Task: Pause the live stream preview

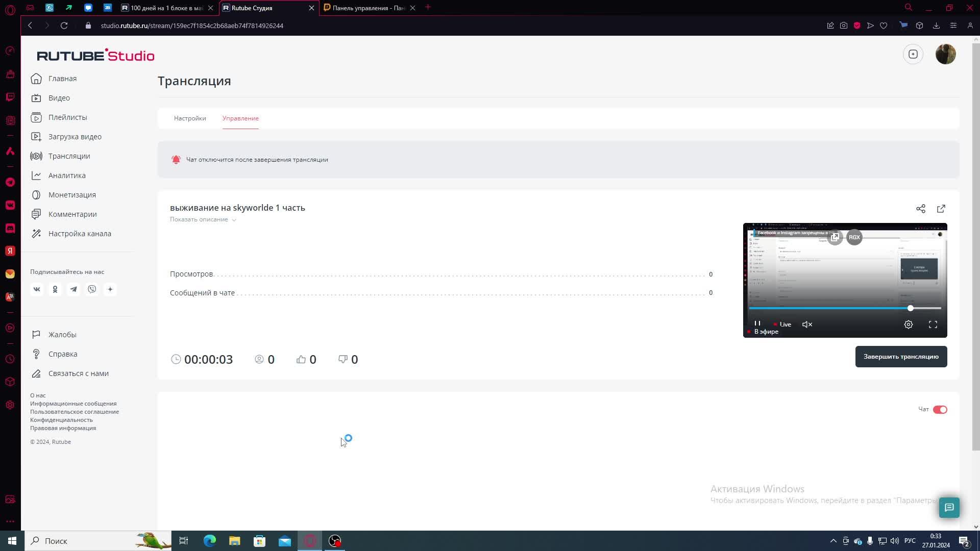Action: coord(757,323)
